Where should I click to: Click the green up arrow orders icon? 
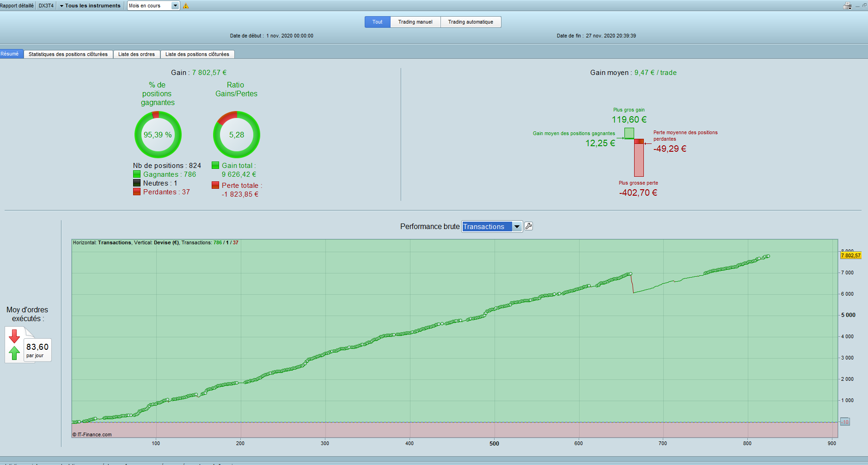(14, 353)
